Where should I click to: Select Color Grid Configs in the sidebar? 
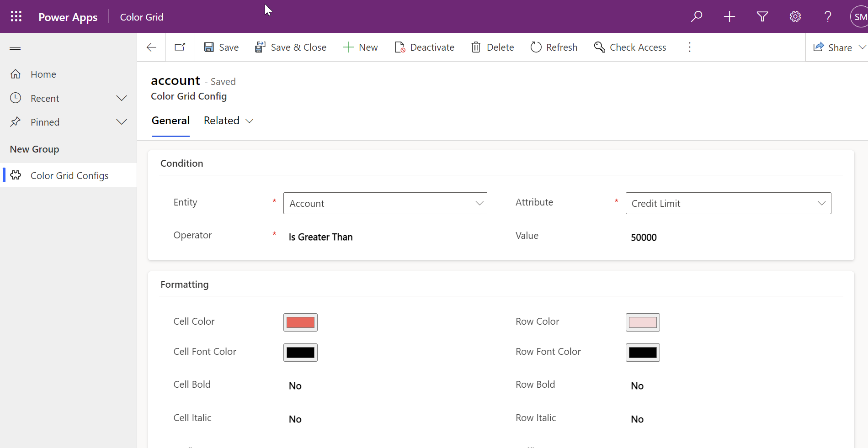coord(69,175)
